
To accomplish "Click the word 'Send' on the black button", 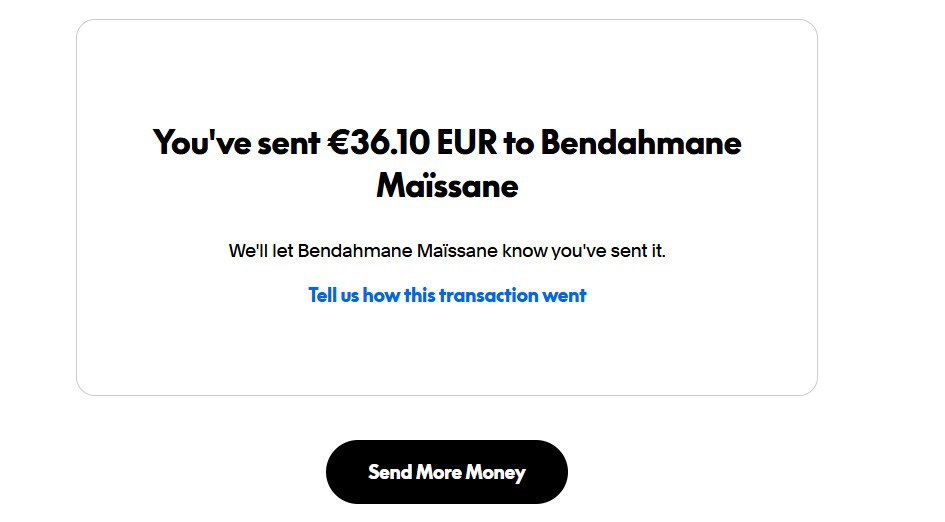I will tap(390, 472).
